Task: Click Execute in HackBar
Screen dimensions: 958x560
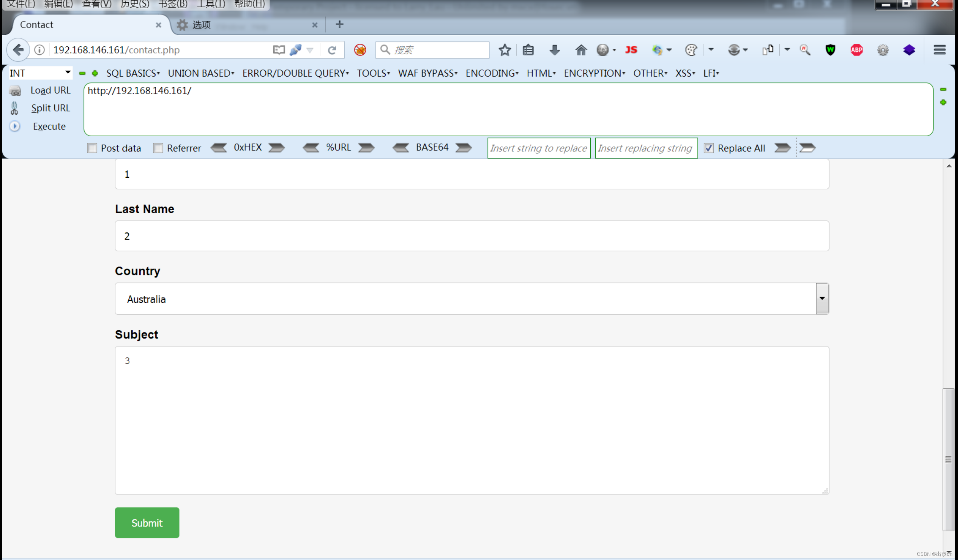Action: coord(49,126)
